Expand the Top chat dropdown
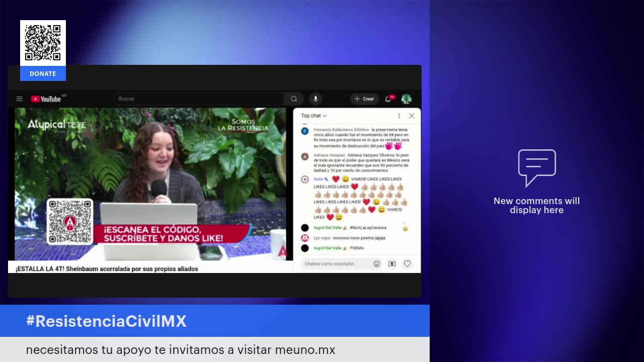 click(314, 116)
